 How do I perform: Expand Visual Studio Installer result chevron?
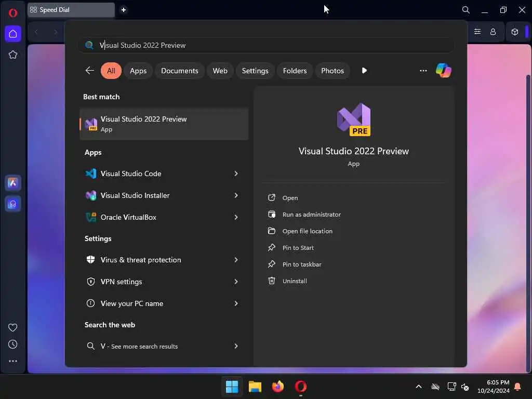click(236, 195)
